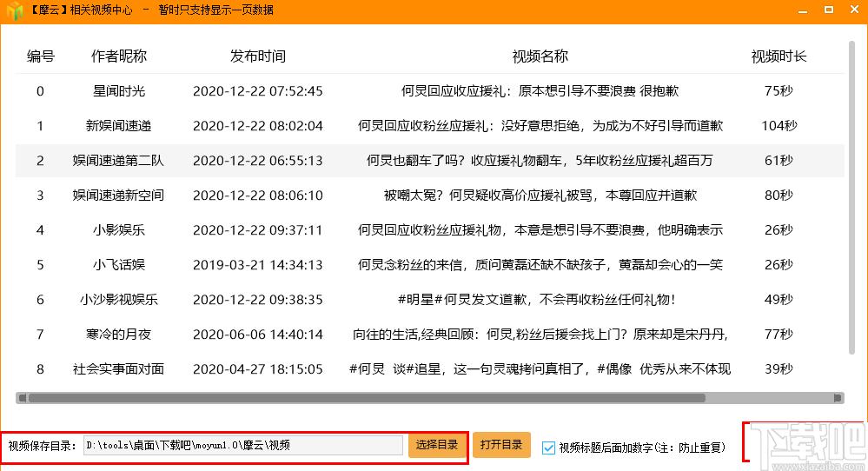Minimize the 摩云 video center window
The width and height of the screenshot is (868, 471).
(803, 10)
